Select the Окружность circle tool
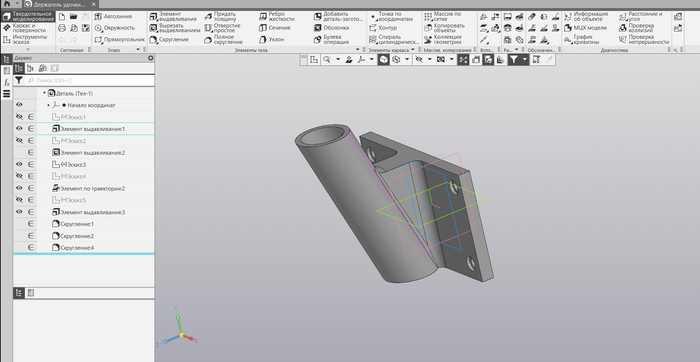Screen dimensions: 700x362 [x=115, y=28]
